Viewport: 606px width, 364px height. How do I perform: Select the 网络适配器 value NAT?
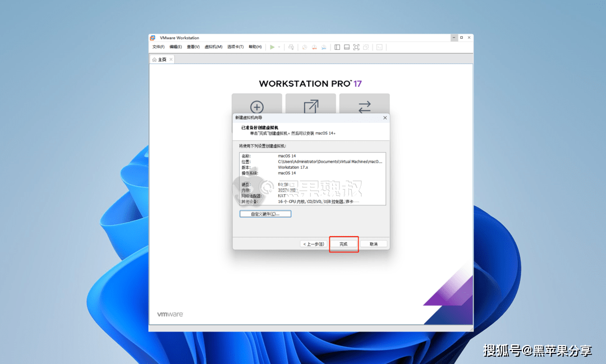282,196
